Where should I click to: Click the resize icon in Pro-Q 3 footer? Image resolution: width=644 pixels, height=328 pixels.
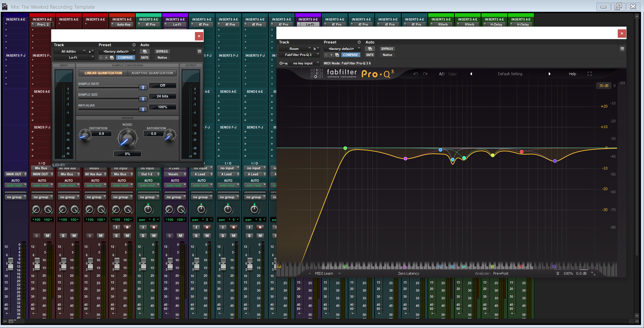(x=593, y=274)
